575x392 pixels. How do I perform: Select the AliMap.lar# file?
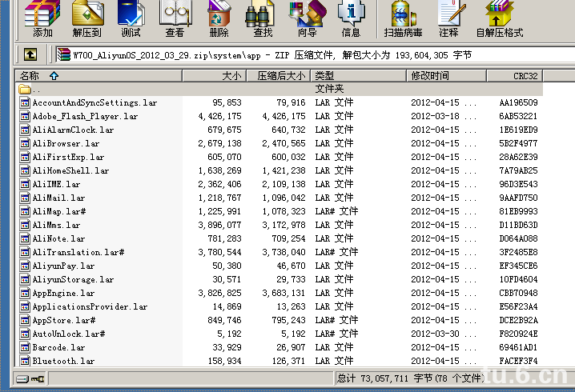click(59, 211)
